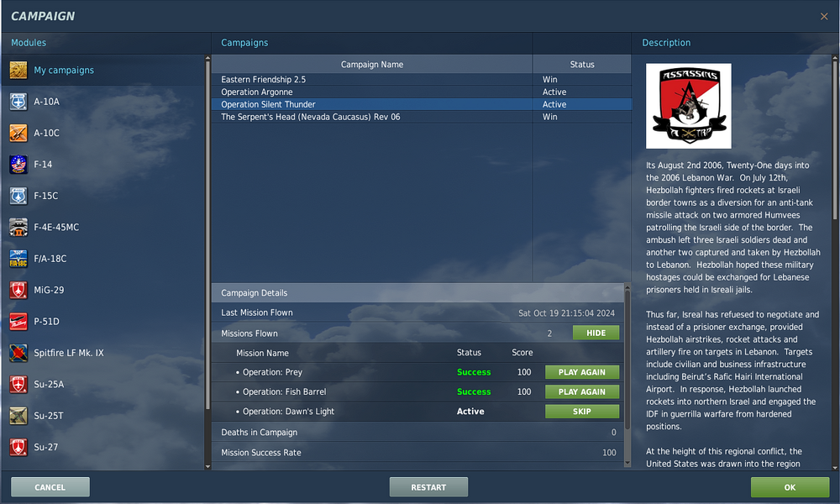The width and height of the screenshot is (840, 504).
Task: Click the Mission Success Rate row
Action: tap(417, 453)
